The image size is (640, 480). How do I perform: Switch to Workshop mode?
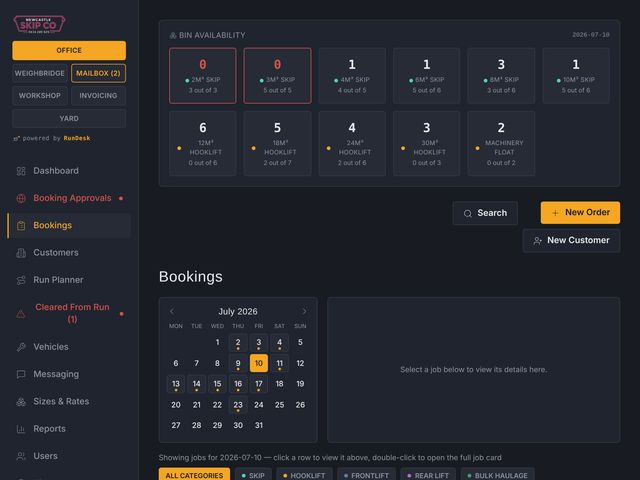[40, 96]
